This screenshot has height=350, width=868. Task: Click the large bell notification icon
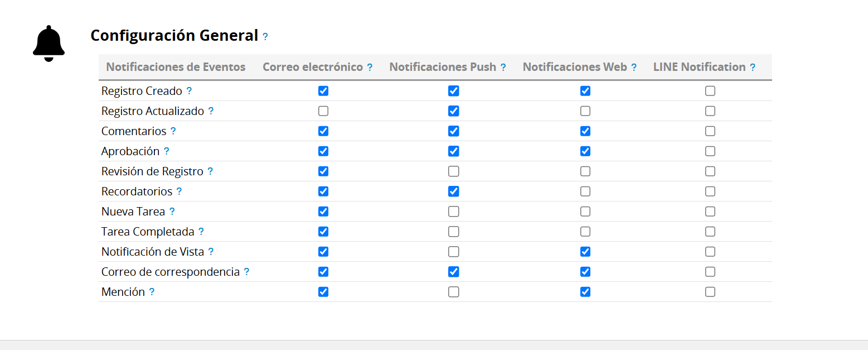[49, 44]
